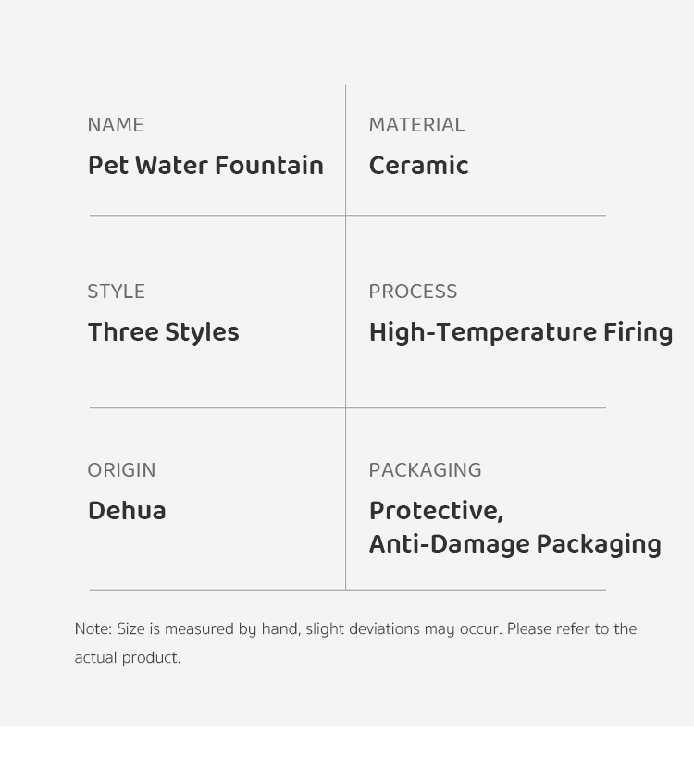Screen dimensions: 694x784
Task: Click on the Ceramic value
Action: point(418,167)
